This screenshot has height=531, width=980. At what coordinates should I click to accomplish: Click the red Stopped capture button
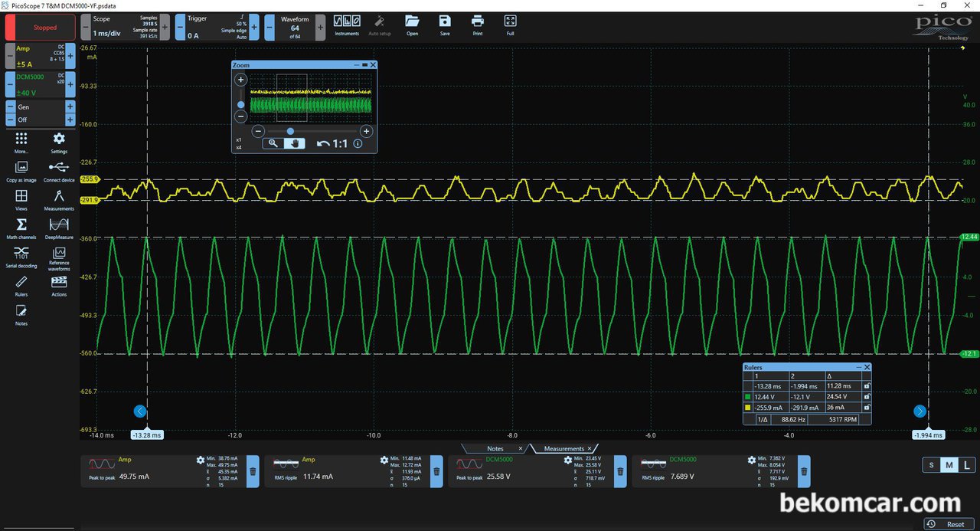pyautogui.click(x=40, y=27)
